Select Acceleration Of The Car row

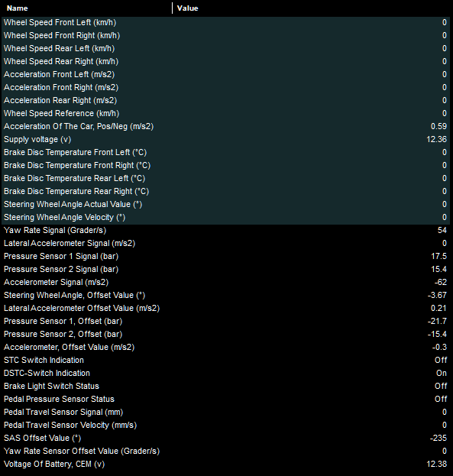pos(226,126)
